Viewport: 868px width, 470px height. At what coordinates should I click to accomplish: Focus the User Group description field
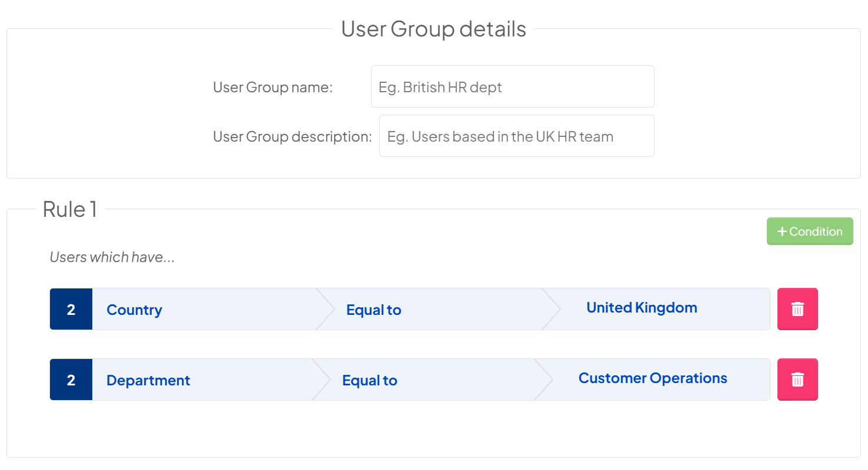click(517, 136)
